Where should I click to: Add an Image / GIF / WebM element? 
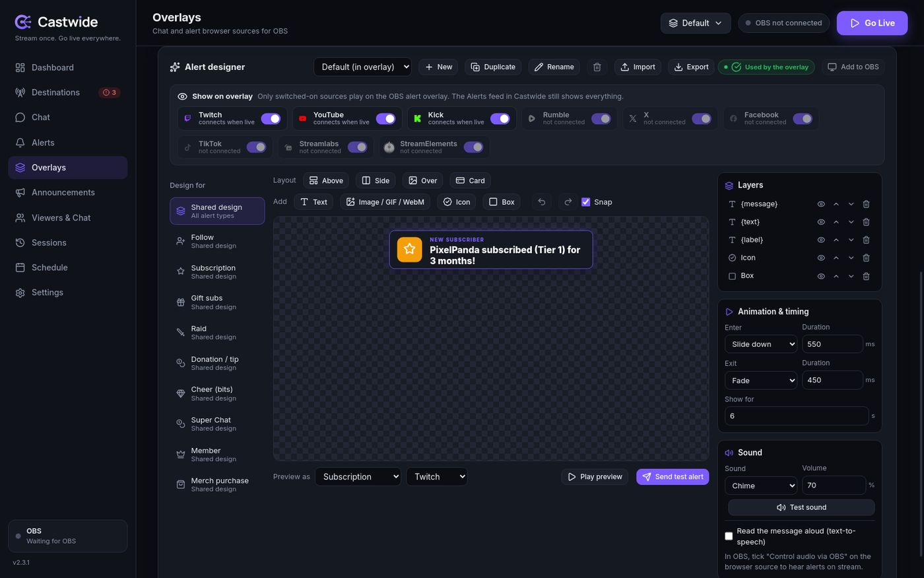[x=385, y=202]
